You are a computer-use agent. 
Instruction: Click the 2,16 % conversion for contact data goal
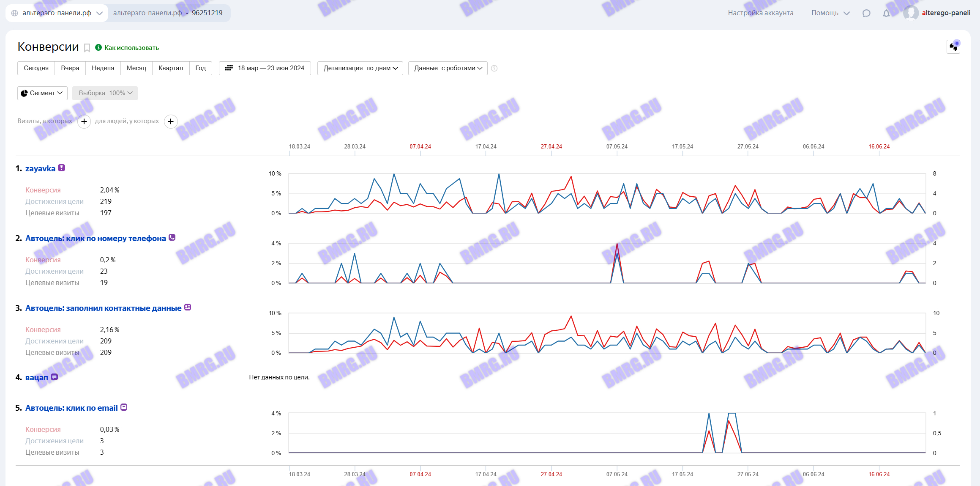coord(109,330)
